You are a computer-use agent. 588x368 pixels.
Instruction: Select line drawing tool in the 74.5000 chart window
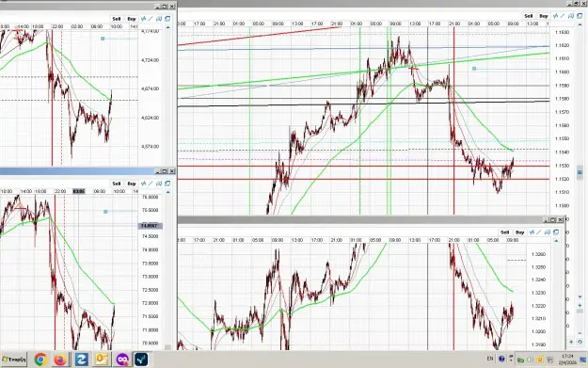[x=151, y=184]
